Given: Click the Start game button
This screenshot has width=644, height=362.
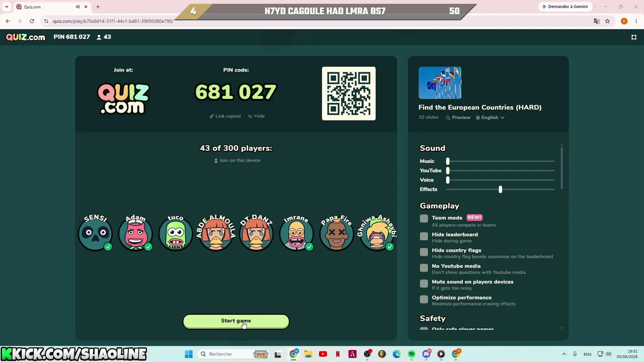Looking at the screenshot, I should click(x=236, y=321).
